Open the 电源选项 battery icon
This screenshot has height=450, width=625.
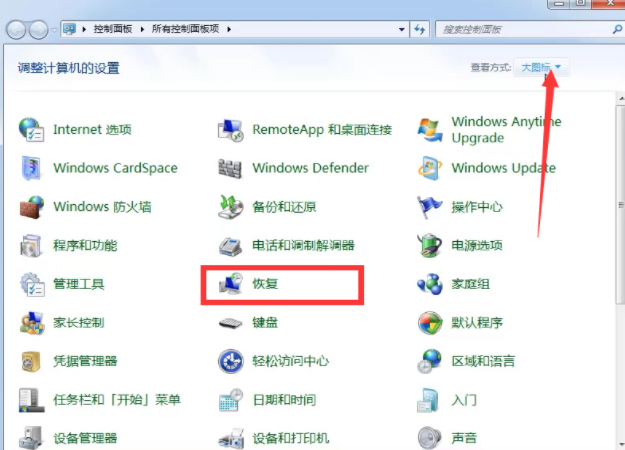[x=430, y=245]
